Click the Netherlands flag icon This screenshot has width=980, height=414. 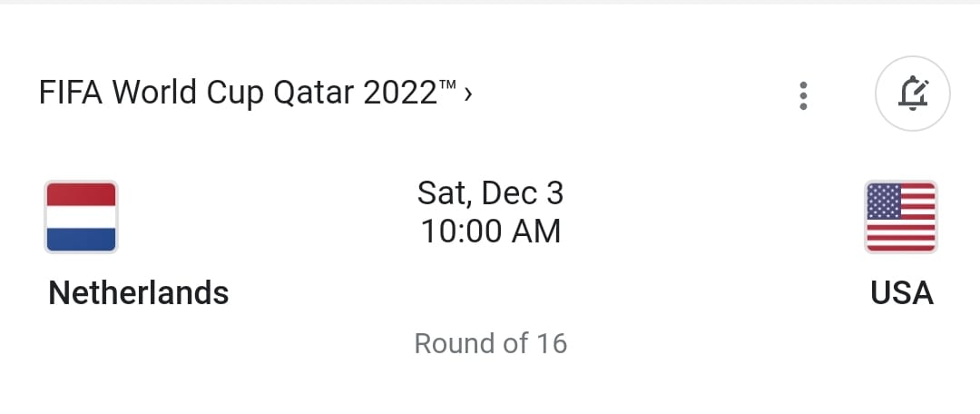(81, 216)
